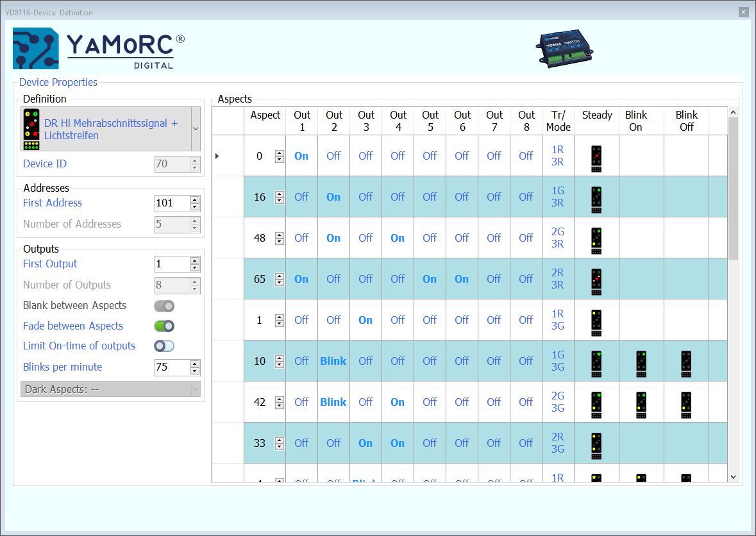
Task: Click the 2G 3R mode for aspect 48
Action: click(x=558, y=238)
